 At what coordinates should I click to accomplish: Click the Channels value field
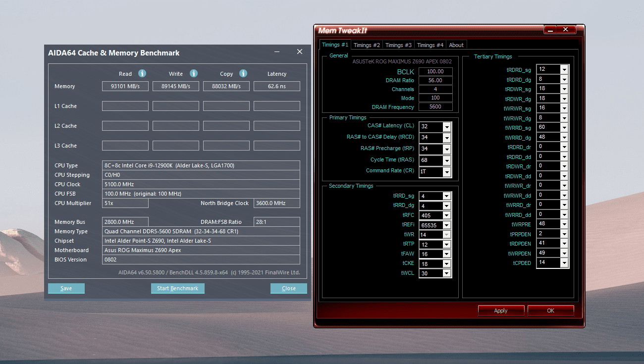(435, 89)
